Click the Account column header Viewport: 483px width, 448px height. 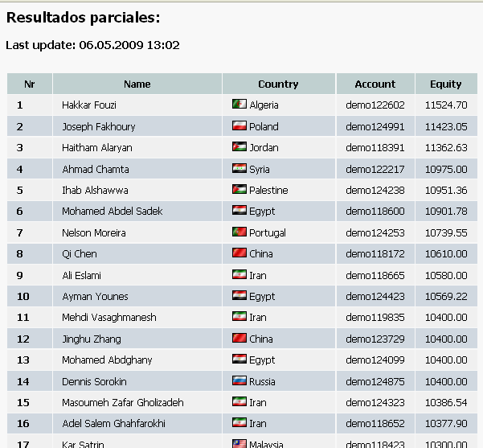coord(375,84)
